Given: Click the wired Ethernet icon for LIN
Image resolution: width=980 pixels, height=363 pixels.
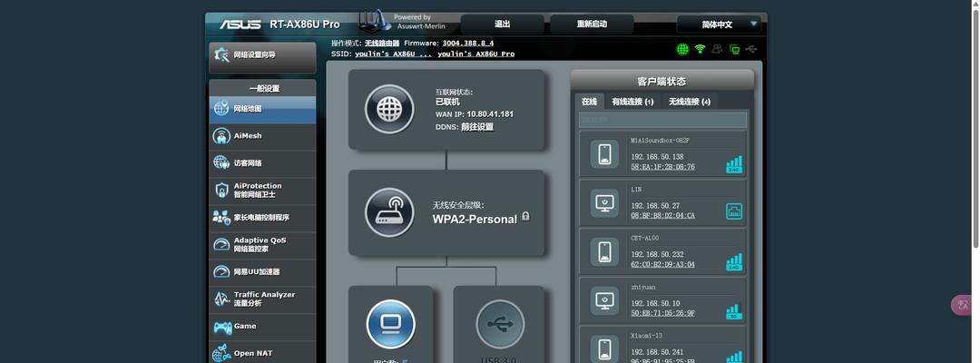Looking at the screenshot, I should (734, 211).
